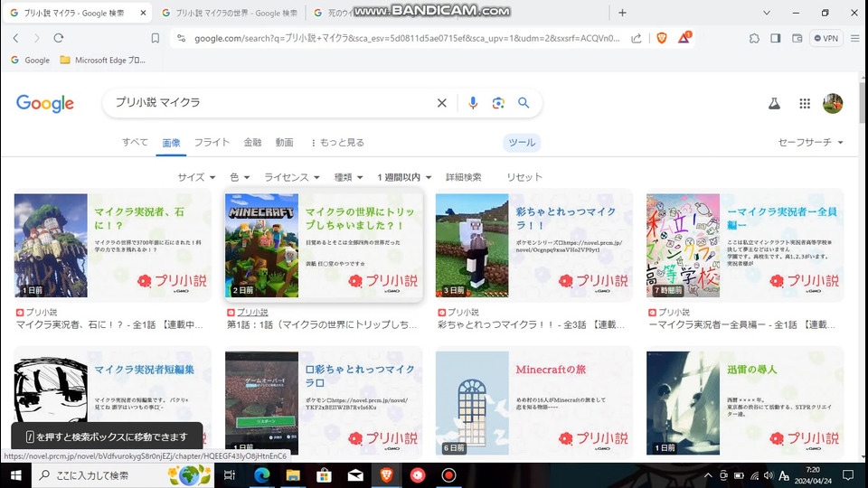The image size is (868, 488).
Task: Toggle the ツール button
Action: pyautogui.click(x=522, y=142)
